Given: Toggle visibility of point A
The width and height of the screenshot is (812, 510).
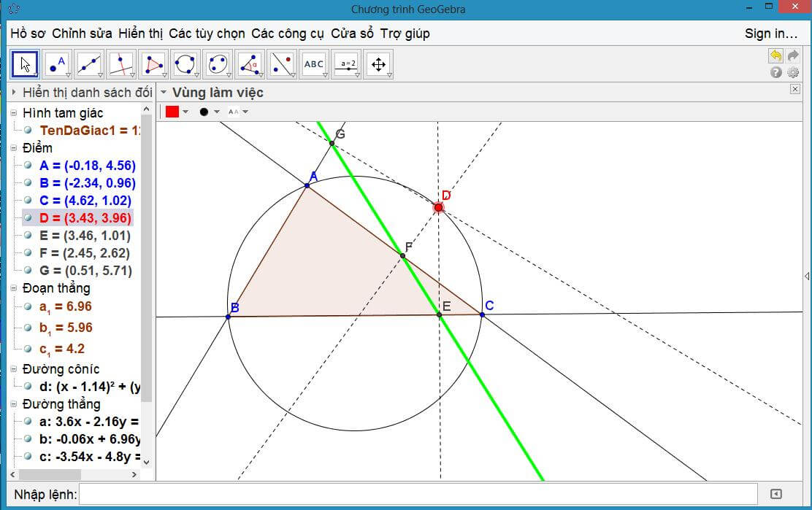Looking at the screenshot, I should point(28,166).
